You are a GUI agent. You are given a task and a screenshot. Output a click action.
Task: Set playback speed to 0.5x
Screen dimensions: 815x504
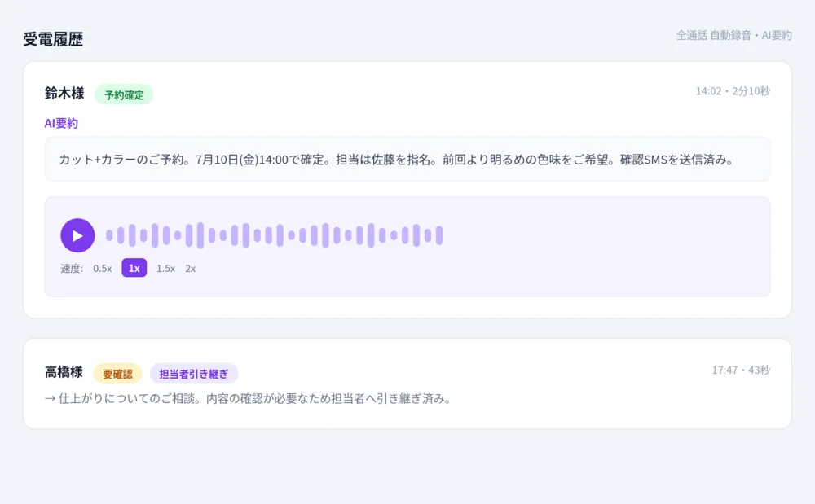click(103, 269)
